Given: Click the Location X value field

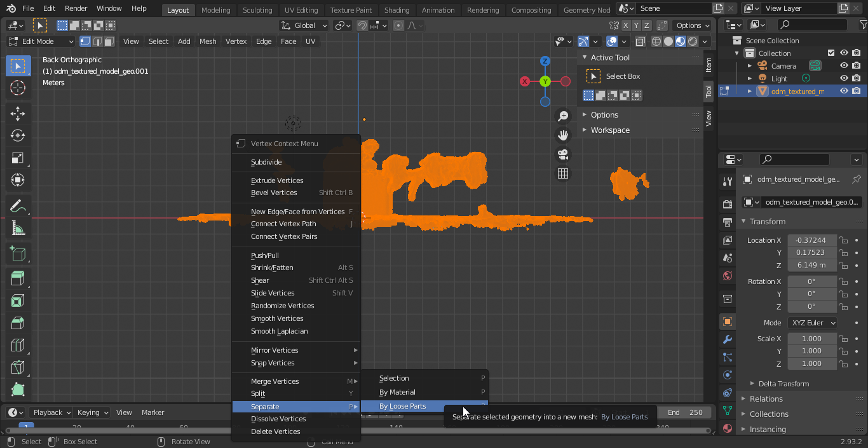Looking at the screenshot, I should [811, 240].
